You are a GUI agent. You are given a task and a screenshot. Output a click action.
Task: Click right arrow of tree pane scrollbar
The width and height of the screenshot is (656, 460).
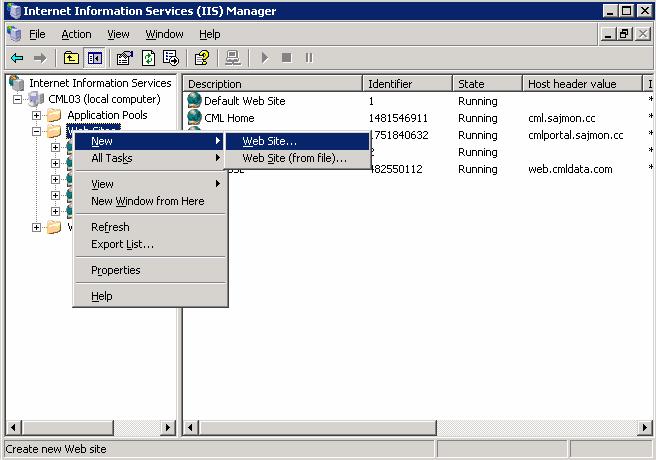(168, 427)
